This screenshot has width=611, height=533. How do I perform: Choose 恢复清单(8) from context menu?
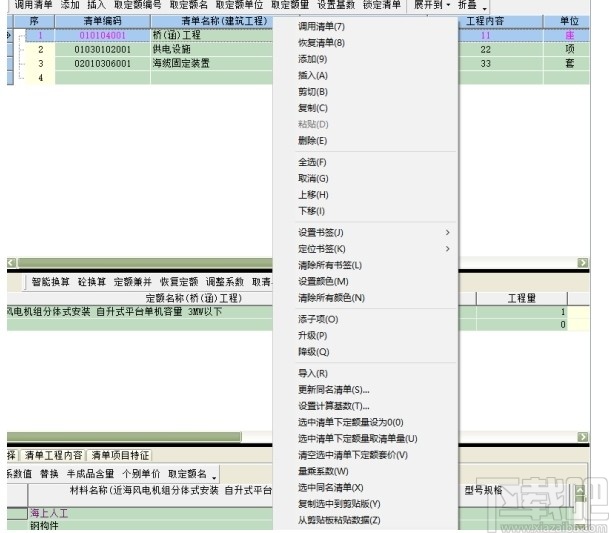click(321, 43)
